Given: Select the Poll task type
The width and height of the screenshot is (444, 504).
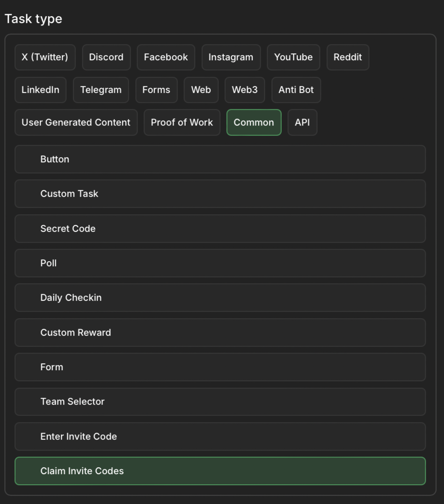Looking at the screenshot, I should click(220, 263).
